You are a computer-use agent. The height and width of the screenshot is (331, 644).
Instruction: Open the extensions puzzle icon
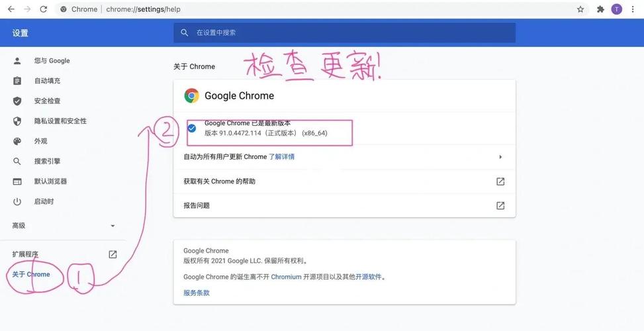pos(600,9)
